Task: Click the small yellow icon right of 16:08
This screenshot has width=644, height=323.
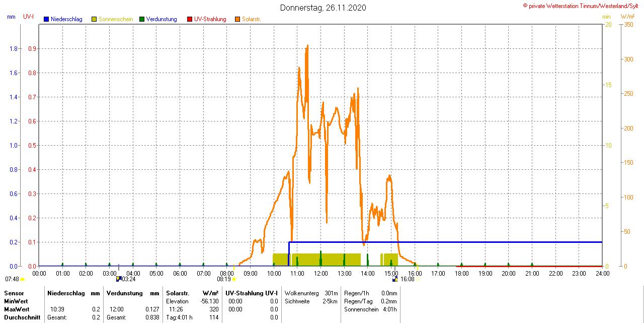Action: 418,279
